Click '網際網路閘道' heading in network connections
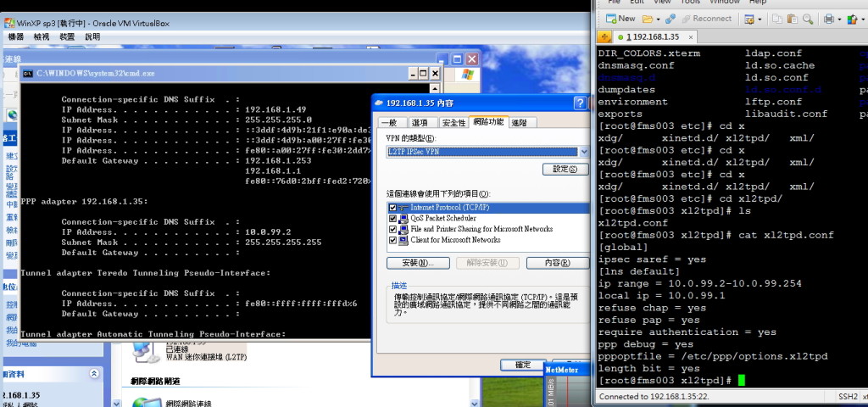 pyautogui.click(x=156, y=382)
